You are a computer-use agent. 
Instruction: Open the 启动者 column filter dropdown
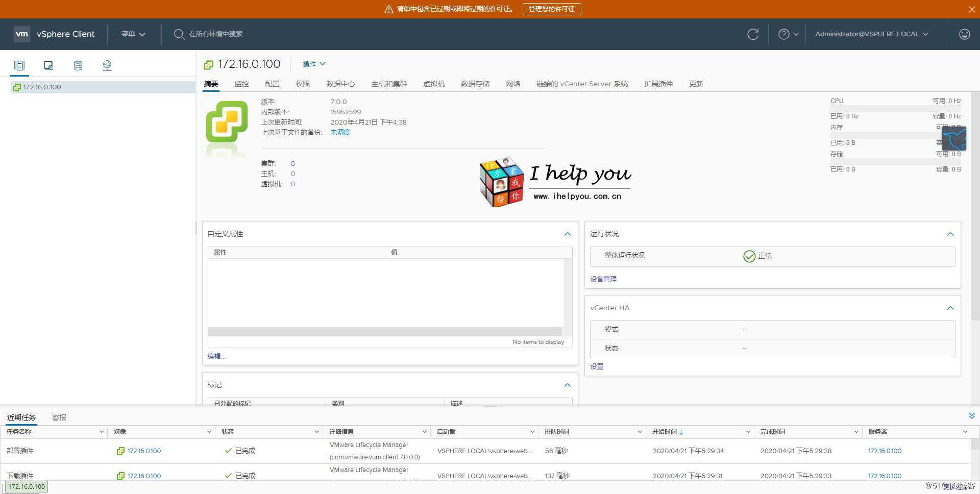532,432
